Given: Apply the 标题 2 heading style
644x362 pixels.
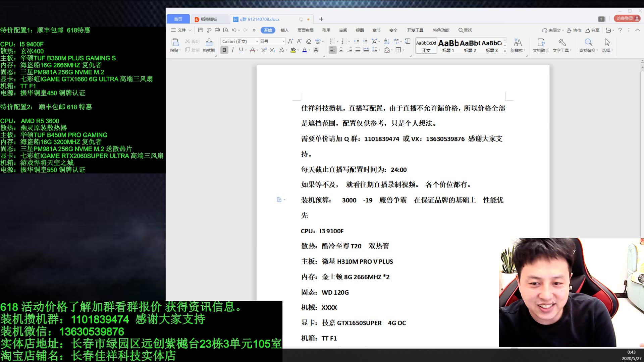Looking at the screenshot, I should (470, 46).
